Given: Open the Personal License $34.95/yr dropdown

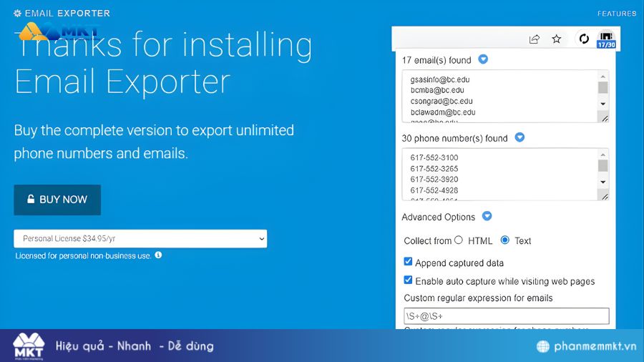Looking at the screenshot, I should pos(140,238).
